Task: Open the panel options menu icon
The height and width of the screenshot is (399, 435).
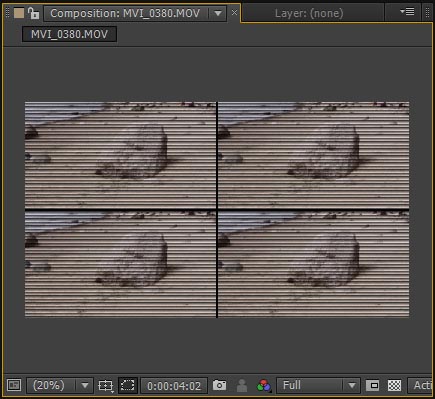Action: pyautogui.click(x=407, y=12)
